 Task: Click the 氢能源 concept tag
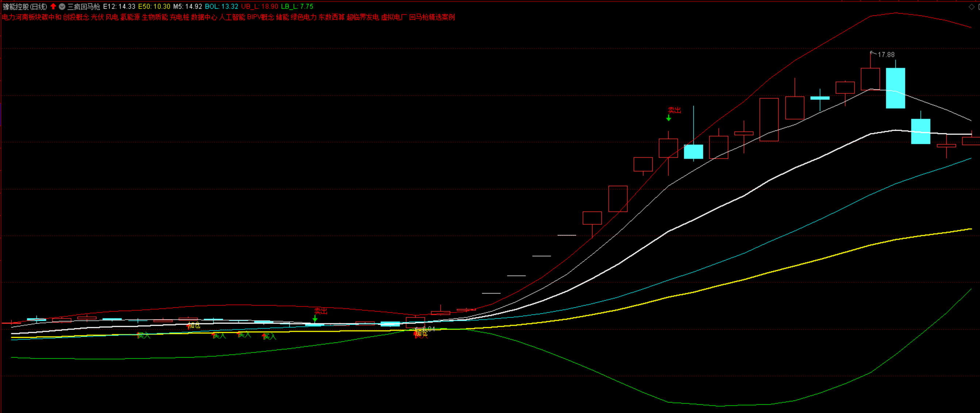tap(130, 17)
